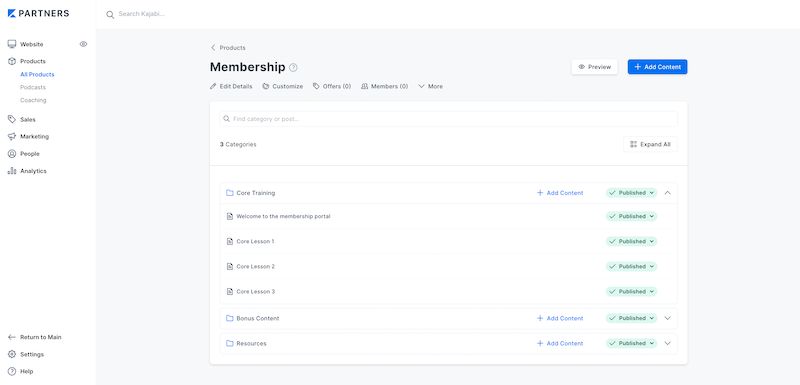Click the search magnifier icon in top bar
This screenshot has height=385, width=800.
110,14
